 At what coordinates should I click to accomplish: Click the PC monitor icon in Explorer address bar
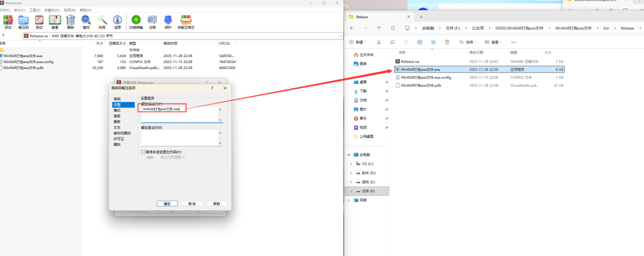[407, 28]
